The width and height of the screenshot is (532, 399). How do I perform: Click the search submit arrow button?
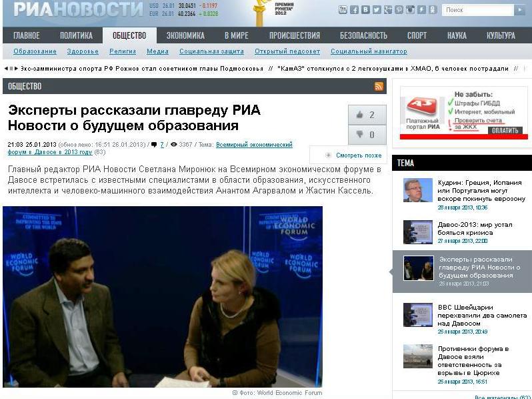coord(519,10)
